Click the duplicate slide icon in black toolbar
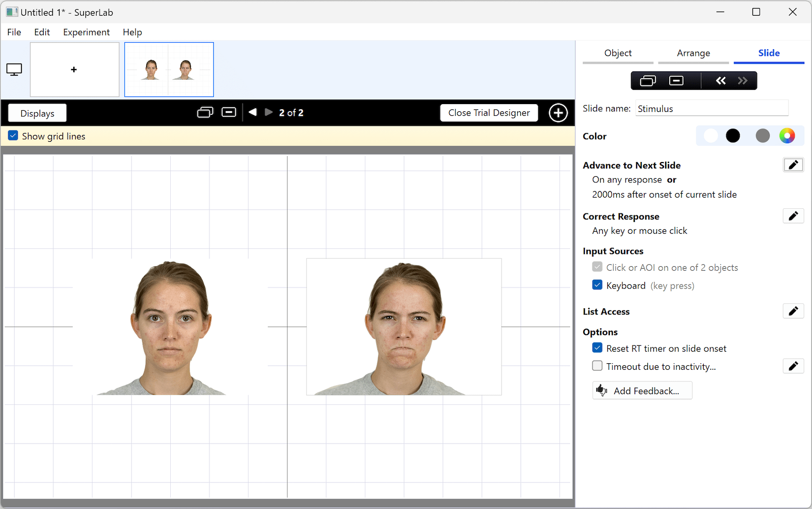The width and height of the screenshot is (812, 509). coord(205,112)
